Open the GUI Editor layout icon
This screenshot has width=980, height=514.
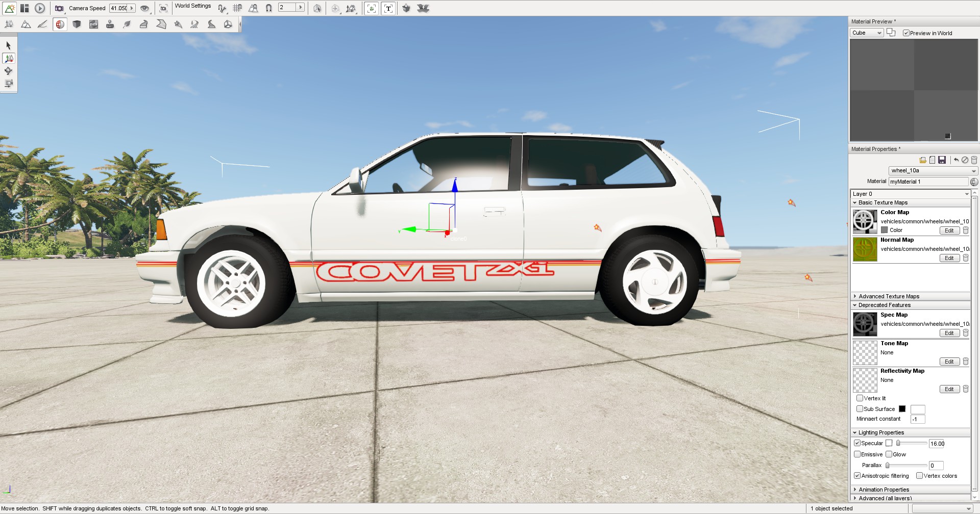click(24, 8)
